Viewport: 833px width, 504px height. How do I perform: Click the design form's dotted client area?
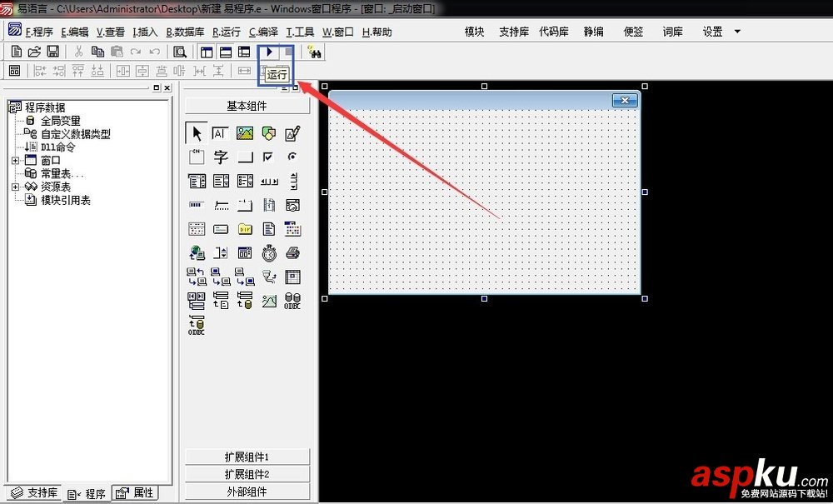485,202
